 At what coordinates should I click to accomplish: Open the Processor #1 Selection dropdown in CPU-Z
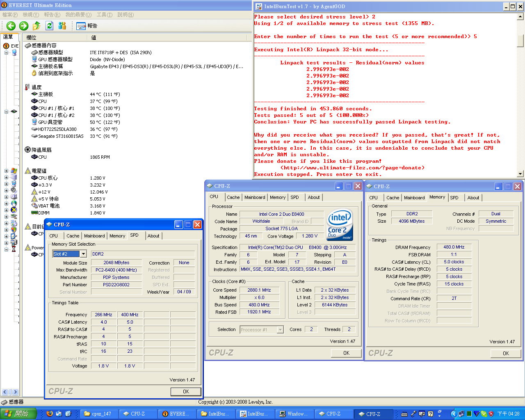[280, 330]
